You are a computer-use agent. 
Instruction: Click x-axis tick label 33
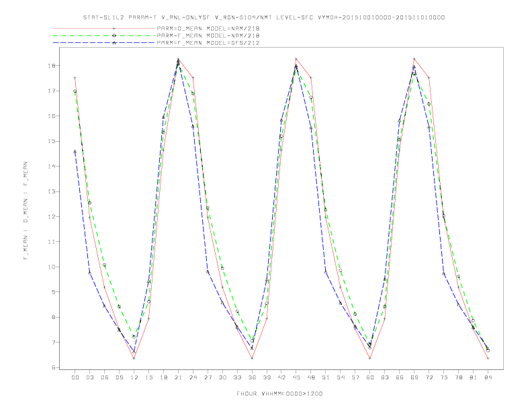(237, 377)
